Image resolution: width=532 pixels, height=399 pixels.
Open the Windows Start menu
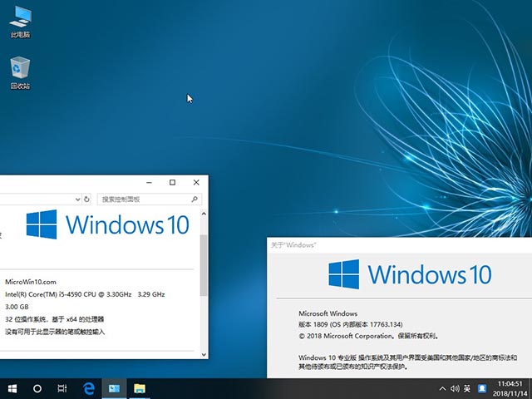[12, 388]
